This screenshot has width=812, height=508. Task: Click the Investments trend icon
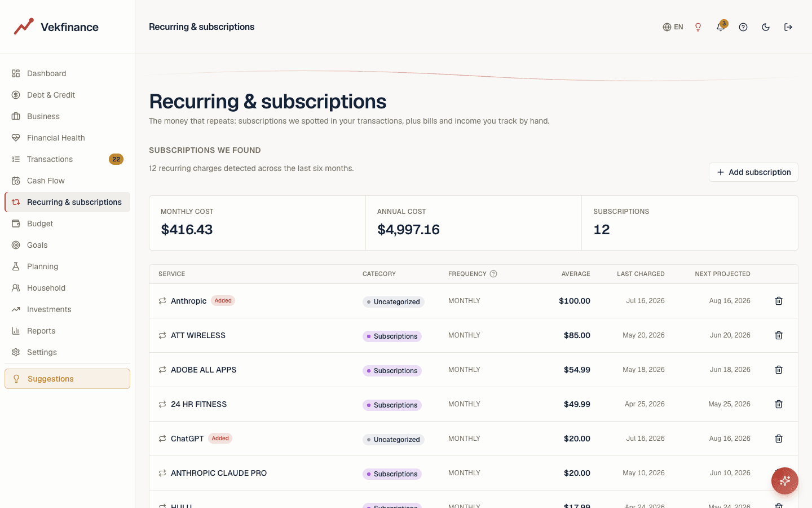click(x=16, y=309)
